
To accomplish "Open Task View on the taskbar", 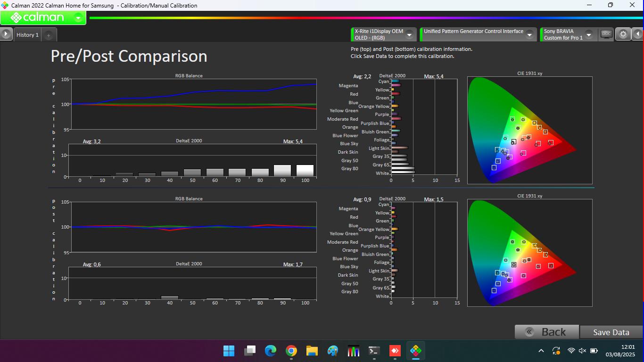I will point(249,351).
